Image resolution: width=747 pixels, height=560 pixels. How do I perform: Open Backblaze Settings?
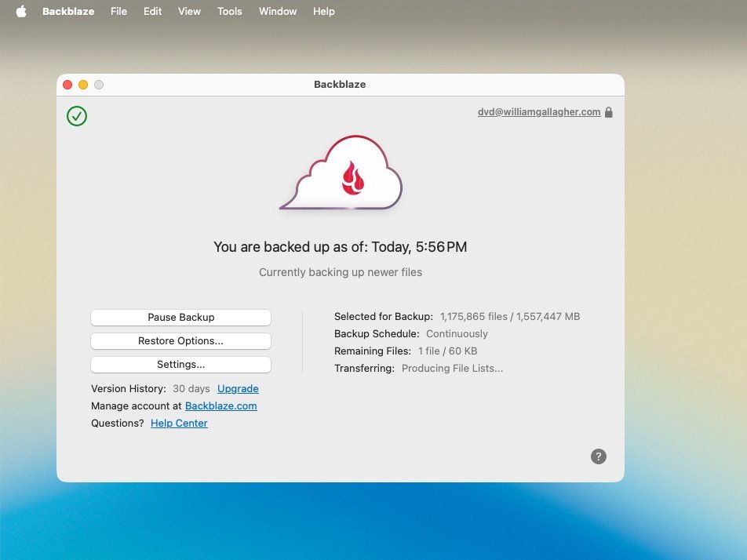coord(181,365)
